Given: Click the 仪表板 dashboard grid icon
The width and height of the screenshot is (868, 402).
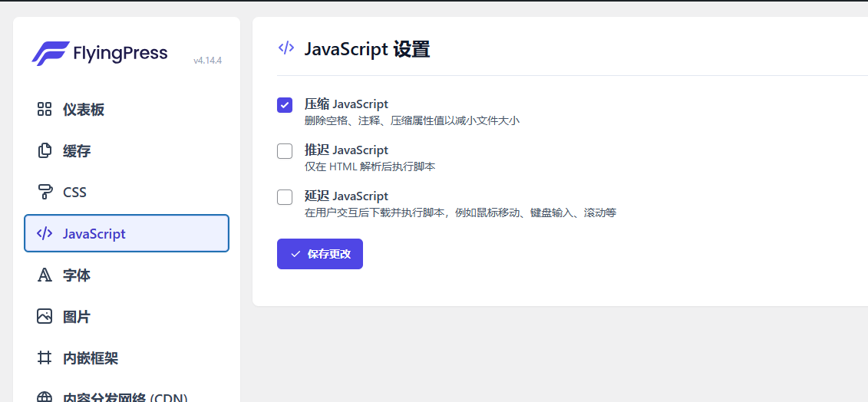Looking at the screenshot, I should tap(45, 110).
